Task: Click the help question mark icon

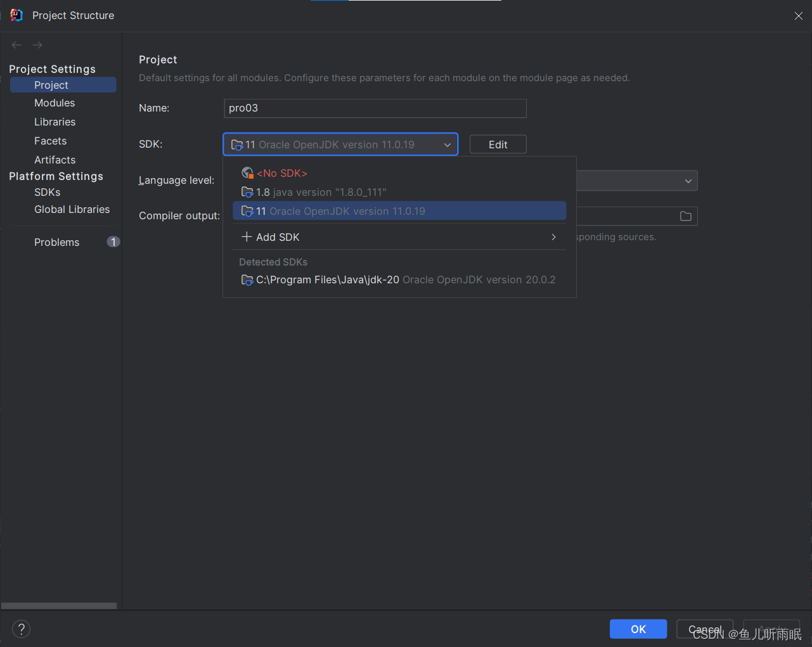Action: tap(21, 629)
